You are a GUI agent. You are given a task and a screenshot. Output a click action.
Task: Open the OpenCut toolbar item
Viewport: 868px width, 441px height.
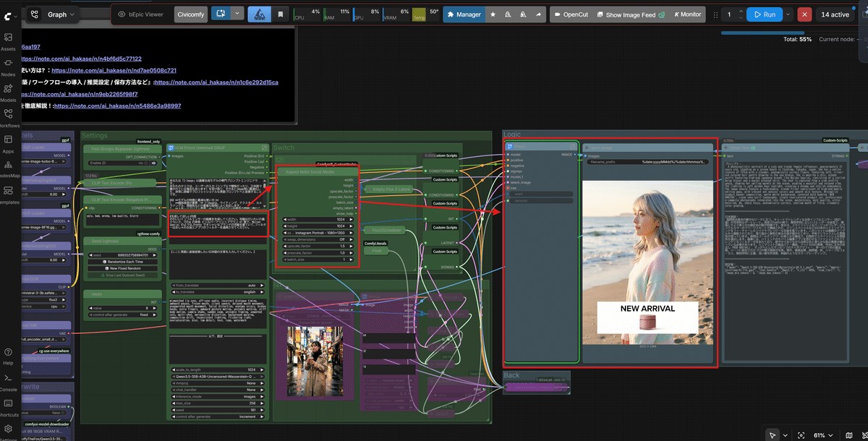point(571,14)
